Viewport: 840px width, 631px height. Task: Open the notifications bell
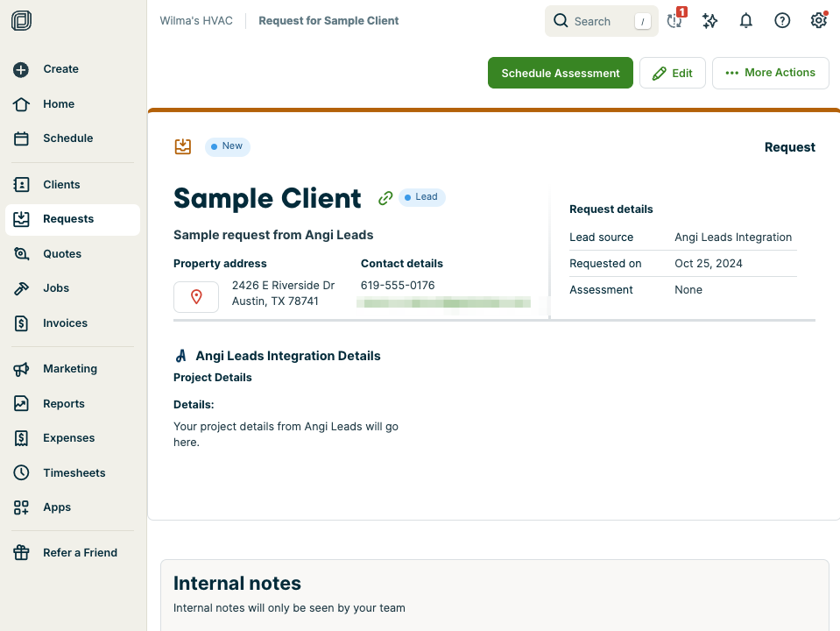[x=745, y=21]
